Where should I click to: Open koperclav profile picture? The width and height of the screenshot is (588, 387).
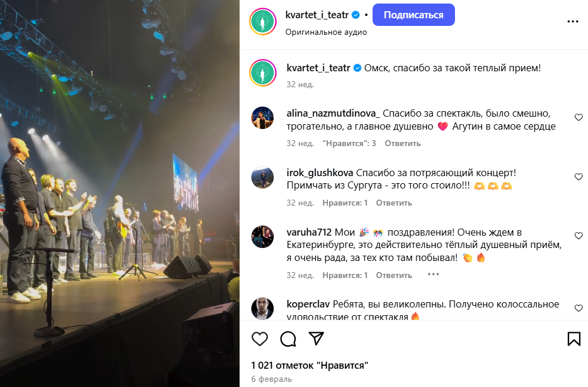pyautogui.click(x=263, y=309)
